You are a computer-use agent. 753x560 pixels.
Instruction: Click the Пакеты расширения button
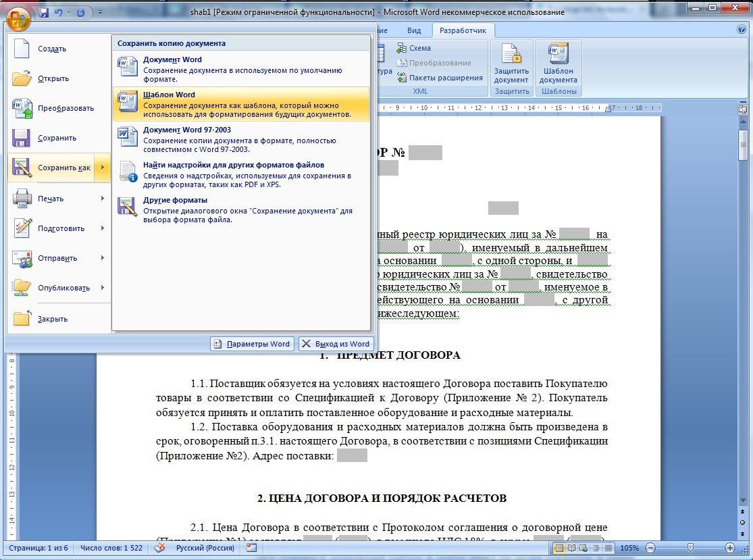(440, 77)
